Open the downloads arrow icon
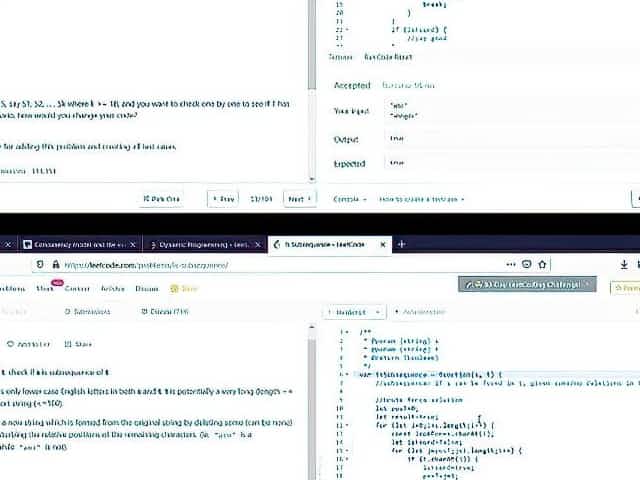 pos(624,265)
